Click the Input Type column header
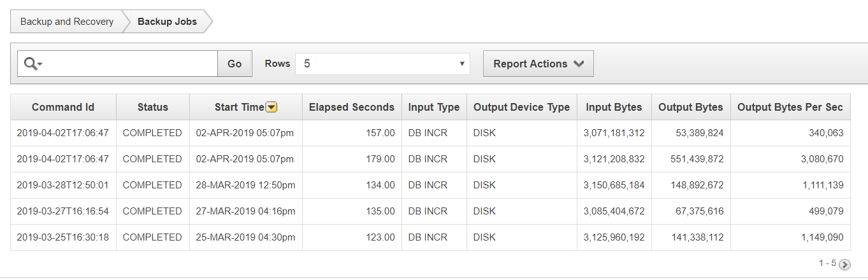The image size is (868, 280). coord(434,107)
